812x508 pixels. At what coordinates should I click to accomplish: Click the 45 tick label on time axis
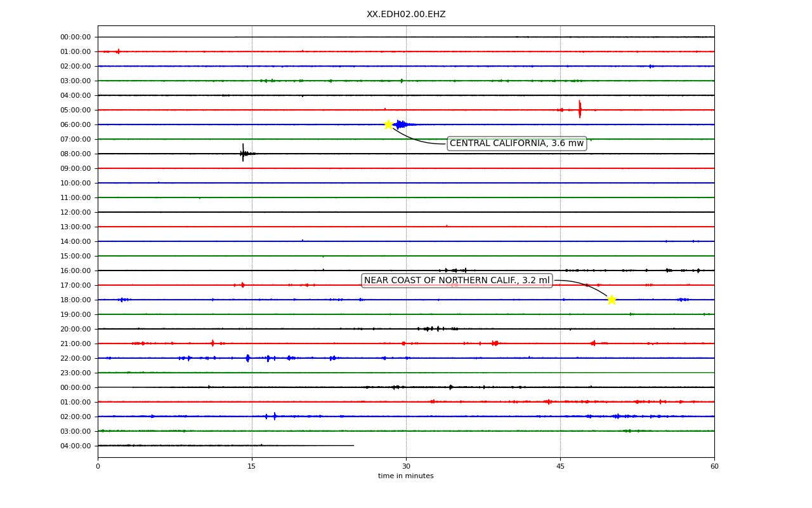point(560,467)
